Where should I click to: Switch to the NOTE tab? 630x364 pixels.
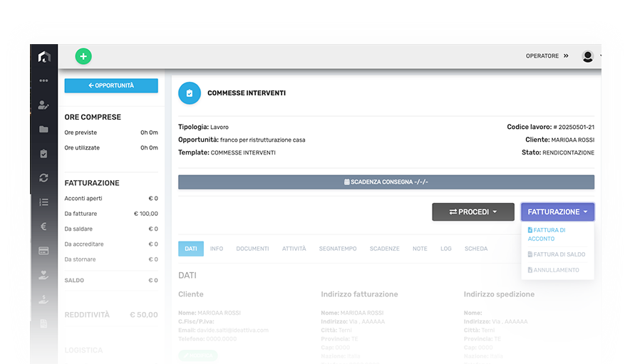pyautogui.click(x=420, y=249)
